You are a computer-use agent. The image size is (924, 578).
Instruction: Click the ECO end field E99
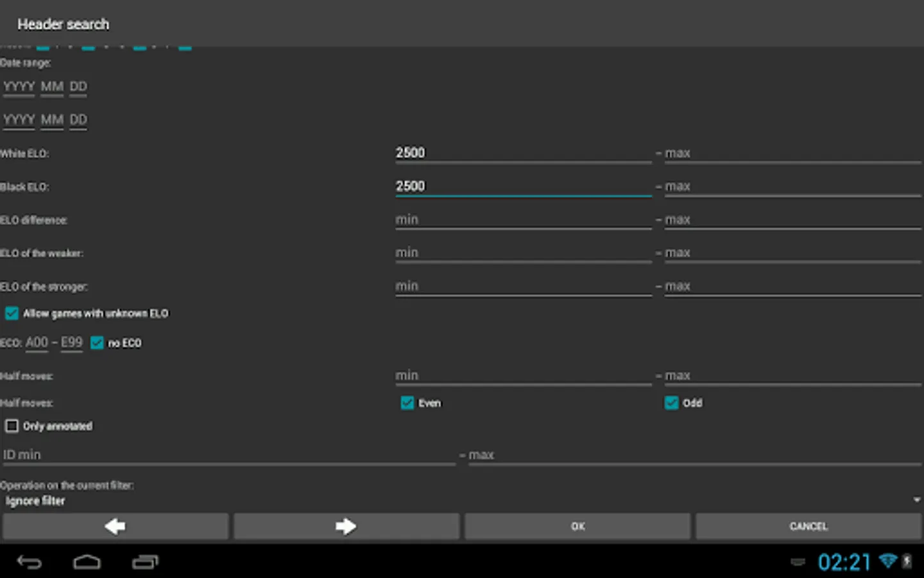click(72, 343)
